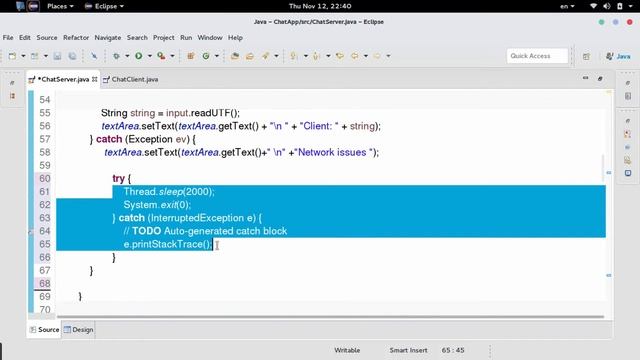Open the New wizard dropdown arrow
Screen dimensions: 640x360
click(x=23, y=56)
